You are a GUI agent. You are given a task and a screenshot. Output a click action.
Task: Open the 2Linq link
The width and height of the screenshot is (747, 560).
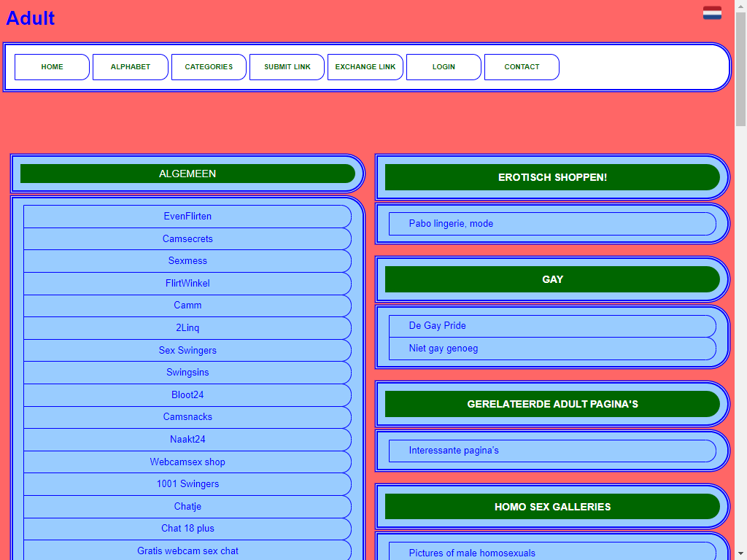coord(187,327)
